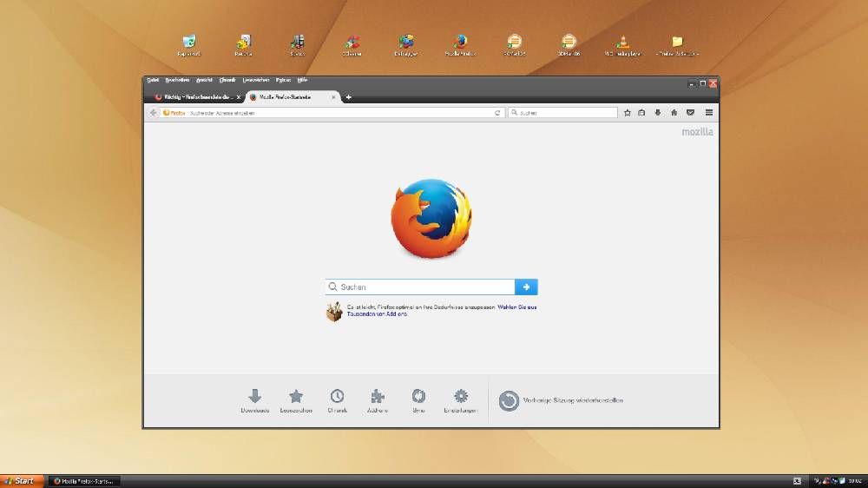Screen dimensions: 868x488
Task: Restore previous session via Vorherige Sitzung wiederherstellen
Action: [x=561, y=400]
